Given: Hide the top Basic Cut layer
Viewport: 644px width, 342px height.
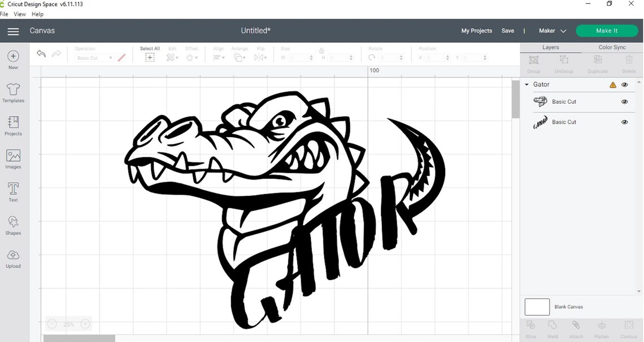Looking at the screenshot, I should [x=624, y=102].
